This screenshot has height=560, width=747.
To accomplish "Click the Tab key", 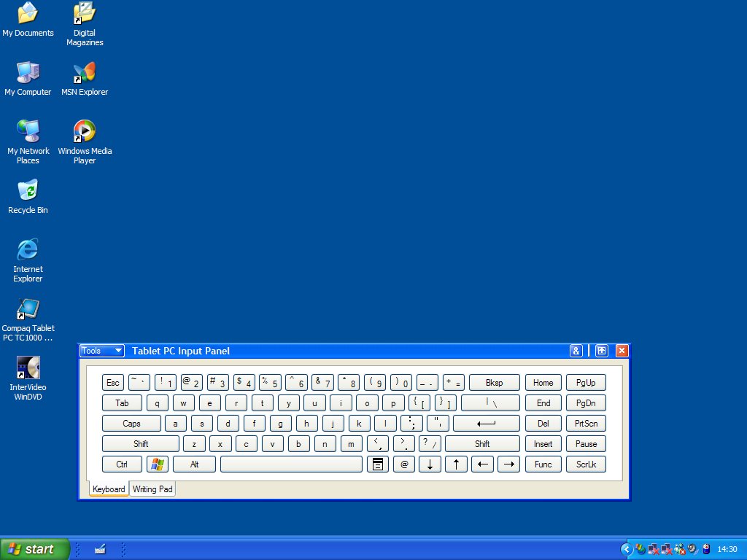I will 122,402.
